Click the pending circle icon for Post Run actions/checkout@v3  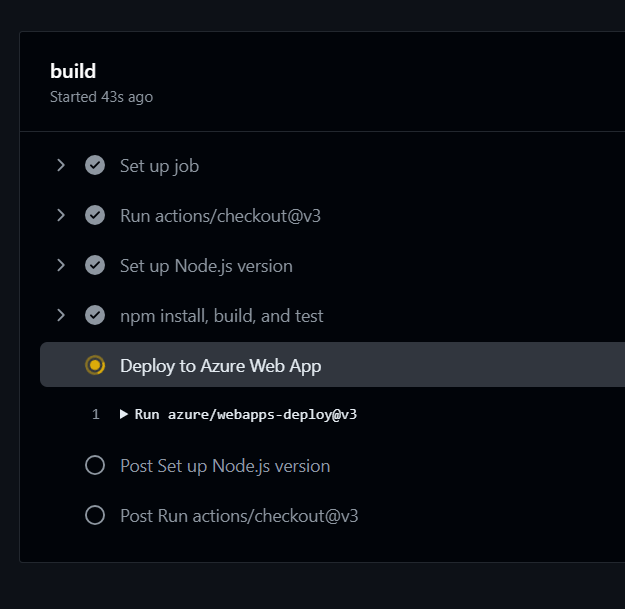coord(95,515)
